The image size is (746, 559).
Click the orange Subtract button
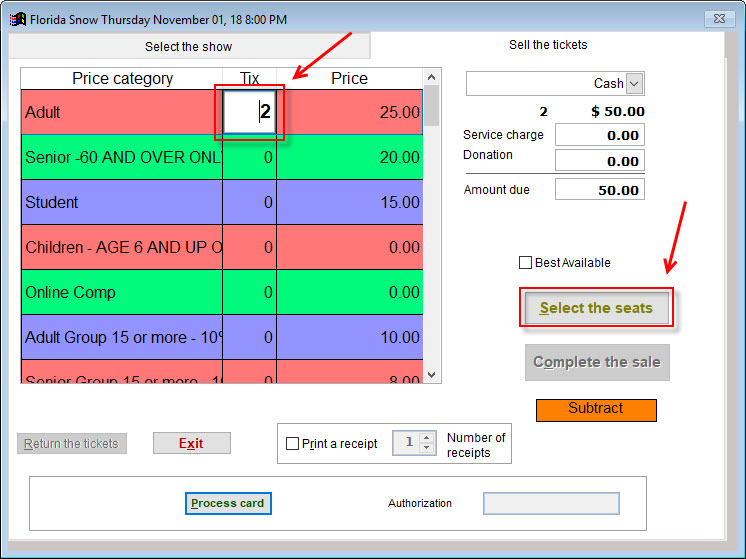point(596,410)
